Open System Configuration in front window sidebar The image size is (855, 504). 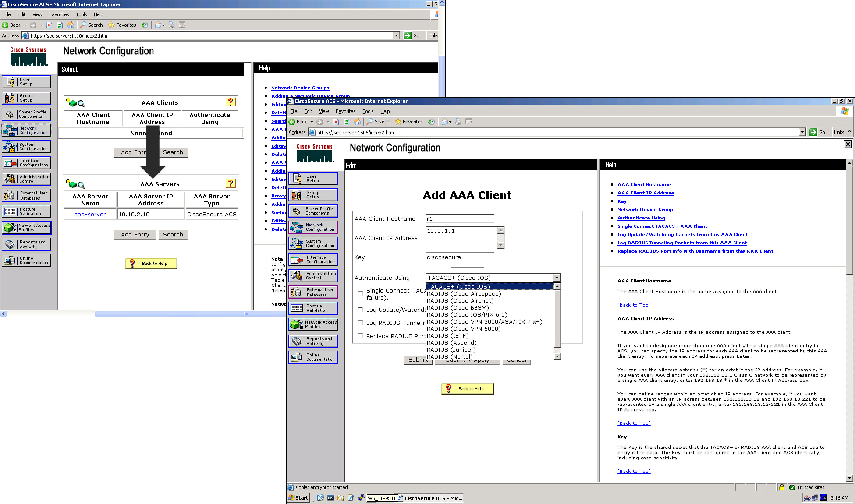pyautogui.click(x=313, y=243)
